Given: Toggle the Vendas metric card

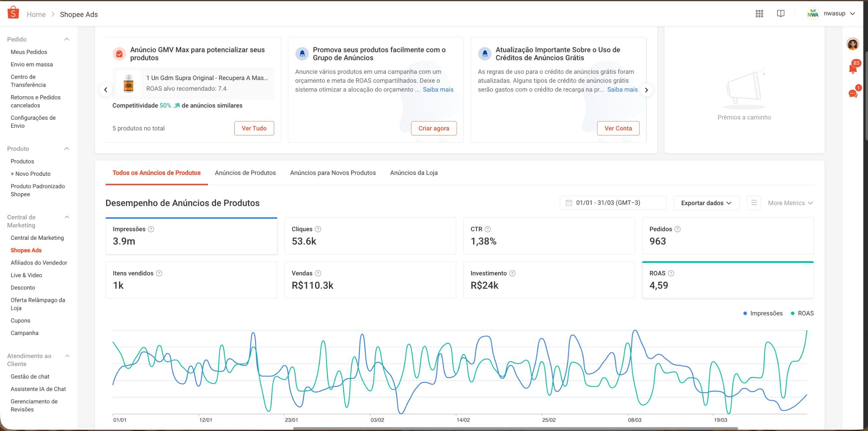Looking at the screenshot, I should (x=370, y=280).
